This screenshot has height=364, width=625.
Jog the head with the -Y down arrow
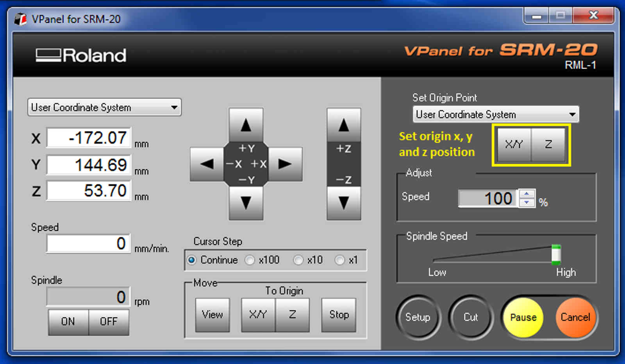[246, 203]
